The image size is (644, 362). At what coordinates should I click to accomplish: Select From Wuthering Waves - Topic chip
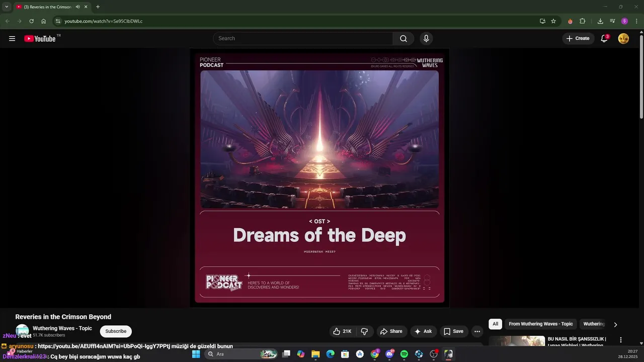(x=541, y=324)
